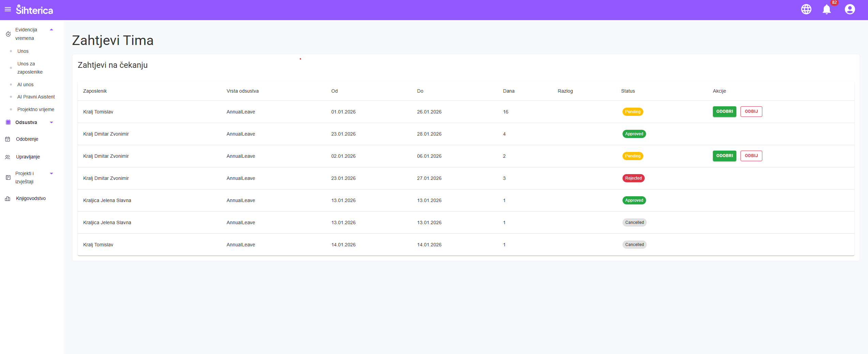Open user account avatar icon
Screen dimensions: 868x354
point(850,10)
